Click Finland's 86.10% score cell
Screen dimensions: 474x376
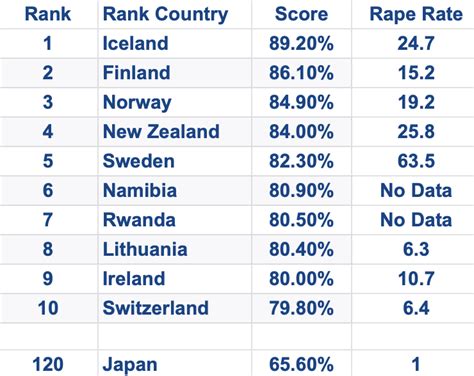[x=301, y=73]
